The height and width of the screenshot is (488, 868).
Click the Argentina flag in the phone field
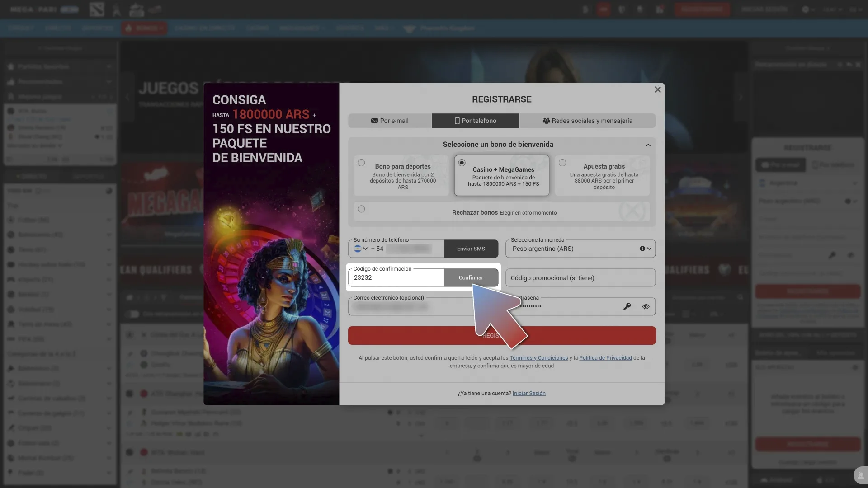tap(359, 249)
